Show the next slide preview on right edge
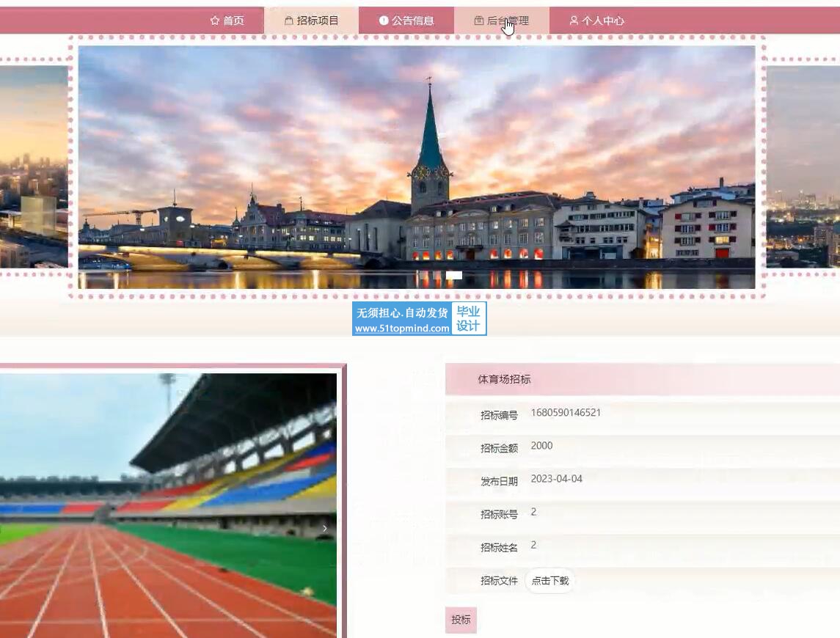This screenshot has width=840, height=638. [x=803, y=169]
